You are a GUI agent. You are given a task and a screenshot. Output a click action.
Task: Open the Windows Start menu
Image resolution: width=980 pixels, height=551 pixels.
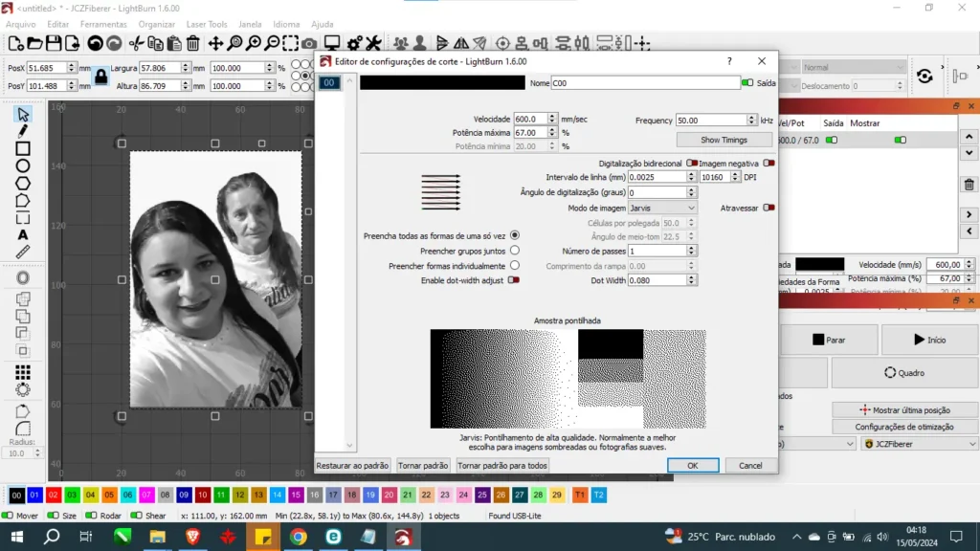tap(17, 537)
